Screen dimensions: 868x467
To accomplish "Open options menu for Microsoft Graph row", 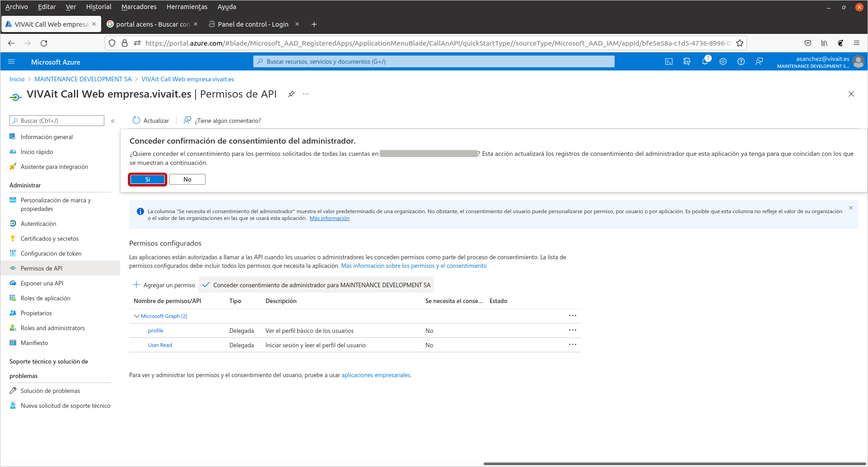I will (573, 316).
